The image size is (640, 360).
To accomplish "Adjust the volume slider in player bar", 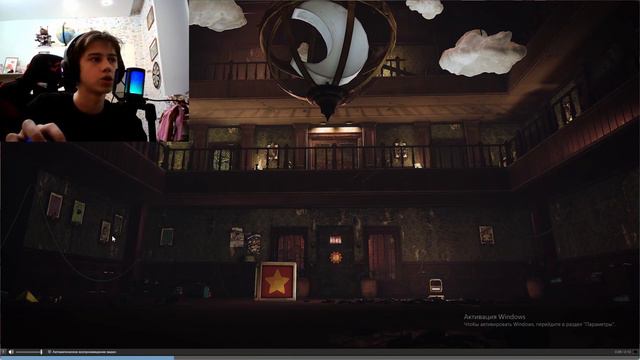I will pyautogui.click(x=29, y=352).
